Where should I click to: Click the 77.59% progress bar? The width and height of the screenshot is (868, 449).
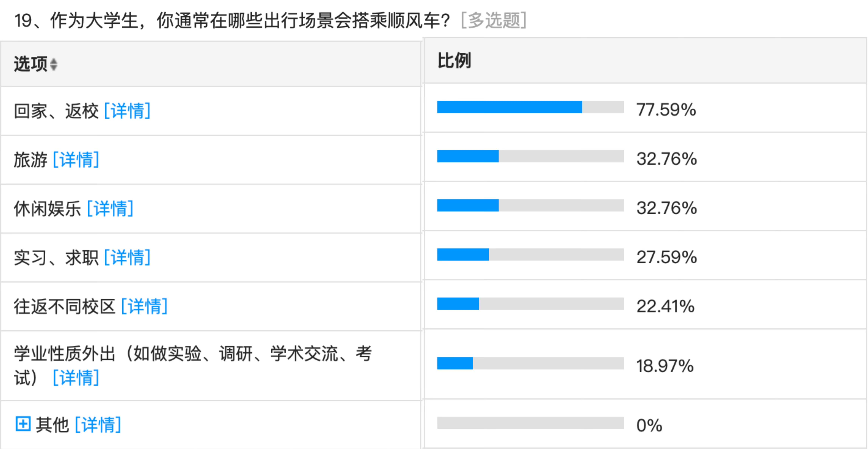(530, 107)
